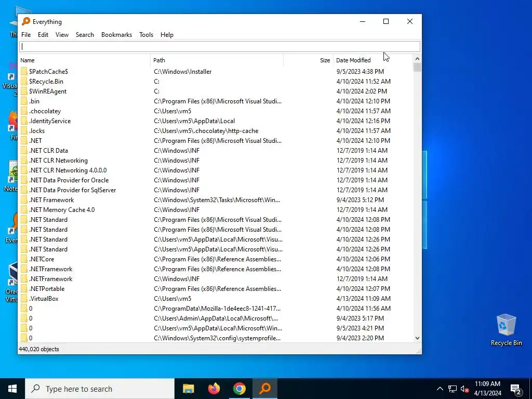Select the .IdentityService folder icon
The width and height of the screenshot is (532, 399).
pyautogui.click(x=24, y=121)
